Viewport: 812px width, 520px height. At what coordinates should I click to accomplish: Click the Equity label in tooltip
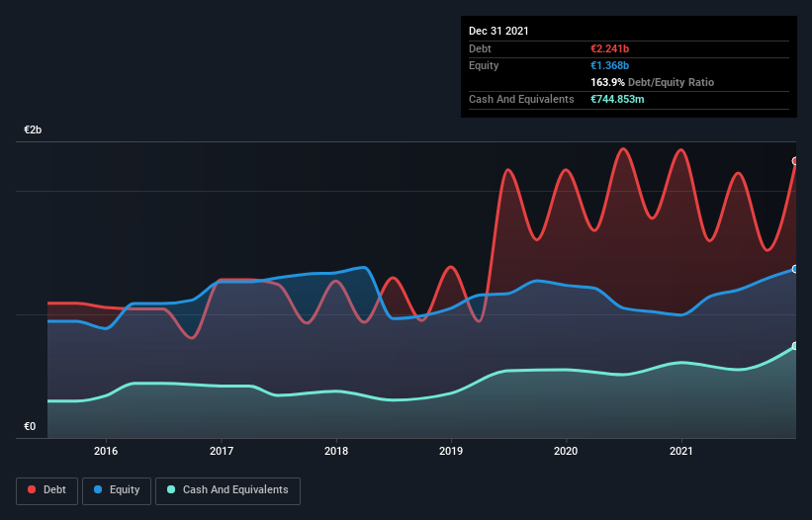click(484, 65)
